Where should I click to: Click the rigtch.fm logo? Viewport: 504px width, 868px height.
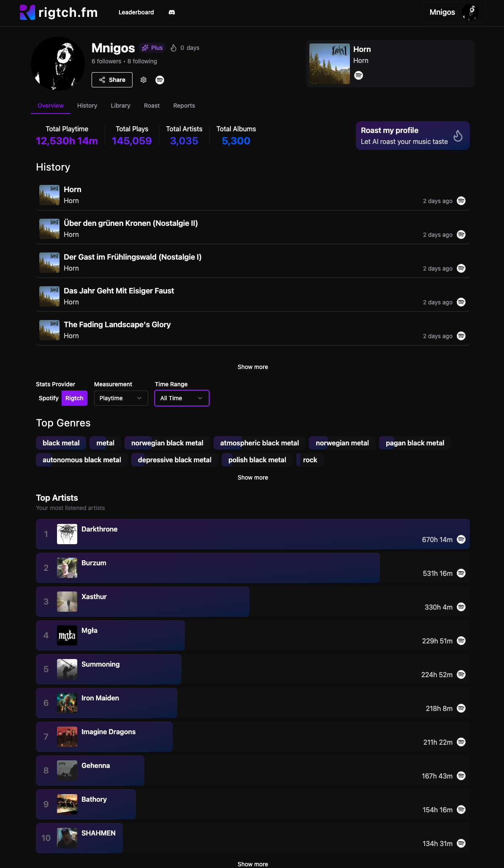click(x=59, y=12)
